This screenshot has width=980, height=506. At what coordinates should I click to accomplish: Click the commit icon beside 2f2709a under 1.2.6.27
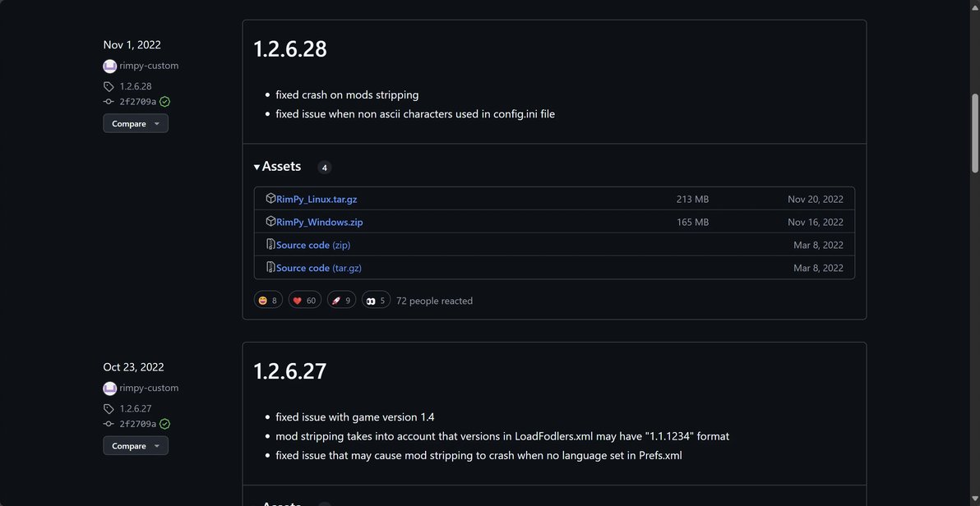tap(109, 424)
